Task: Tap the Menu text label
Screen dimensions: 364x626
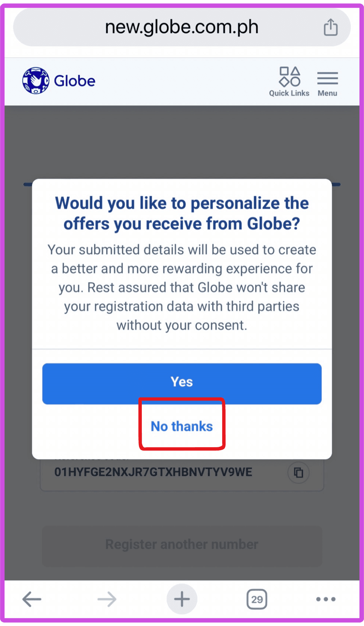Action: coord(327,93)
